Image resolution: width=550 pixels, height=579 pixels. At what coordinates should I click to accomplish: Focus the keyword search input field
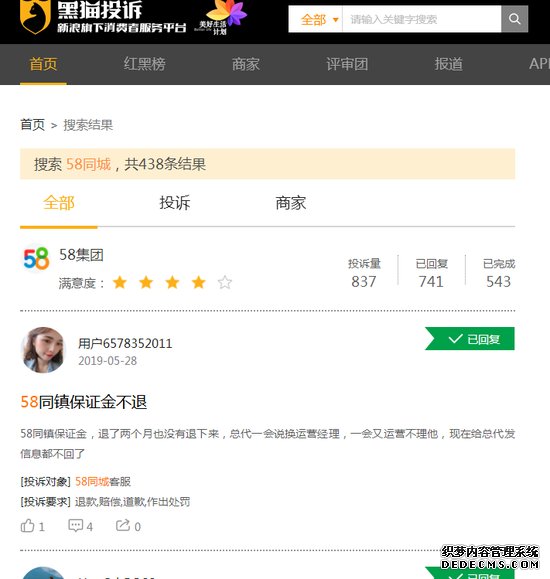(x=422, y=19)
